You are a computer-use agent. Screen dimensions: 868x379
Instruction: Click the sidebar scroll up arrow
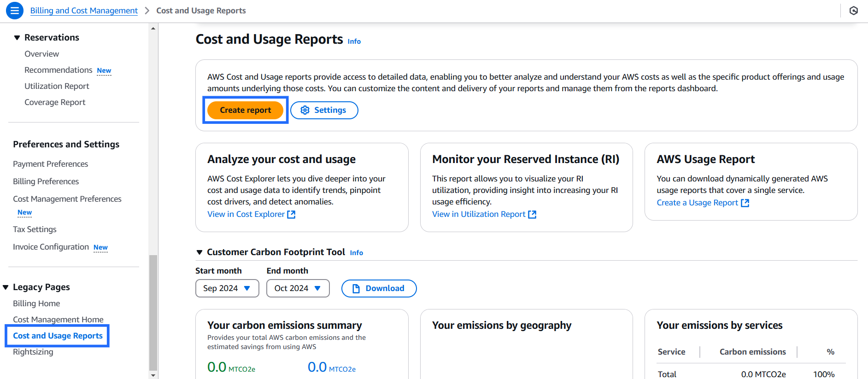(x=153, y=29)
